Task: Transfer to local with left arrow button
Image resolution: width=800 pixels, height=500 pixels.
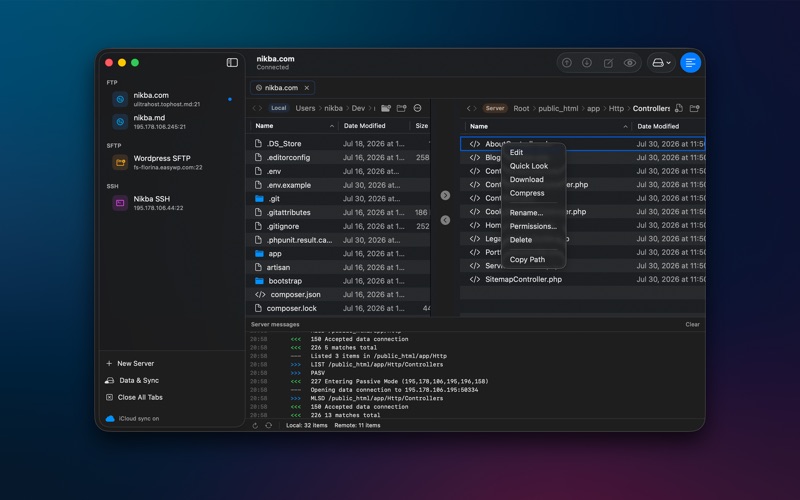Action: [445, 220]
